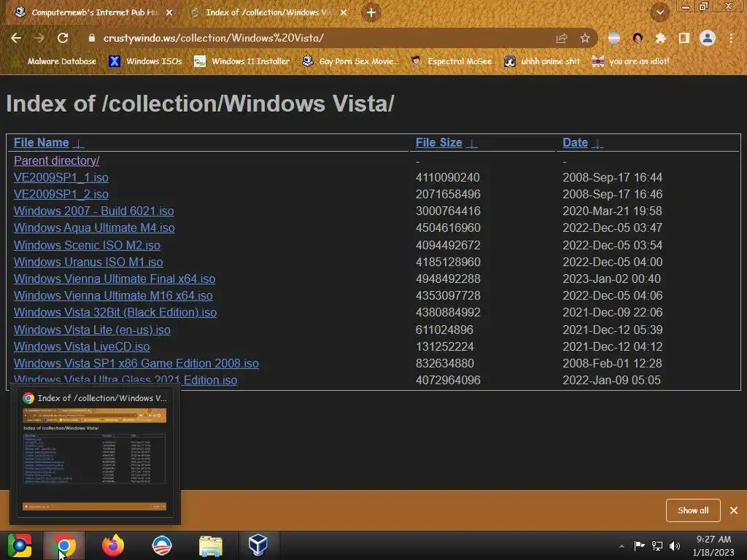Open the clock showing 9:27 AM
Viewport: 747px width, 560px height.
713,545
